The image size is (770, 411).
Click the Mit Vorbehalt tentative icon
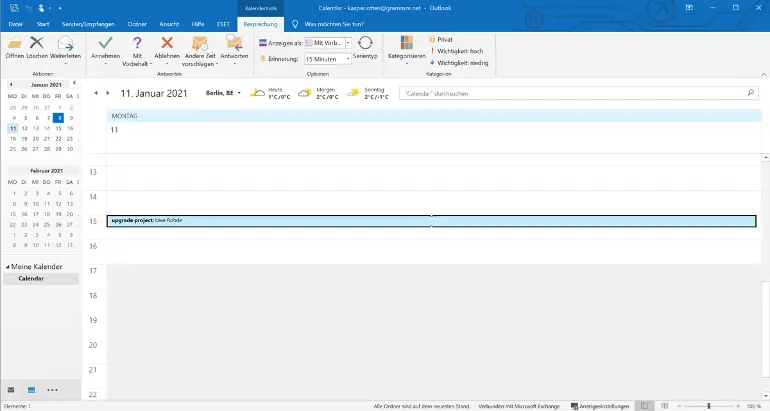point(137,44)
